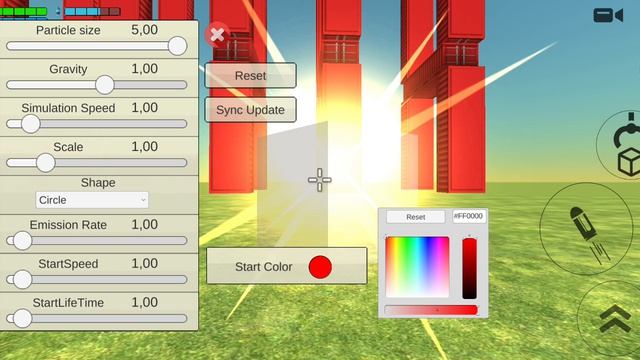Image resolution: width=640 pixels, height=360 pixels.
Task: Click the Gravity slider handle
Action: [x=105, y=84]
